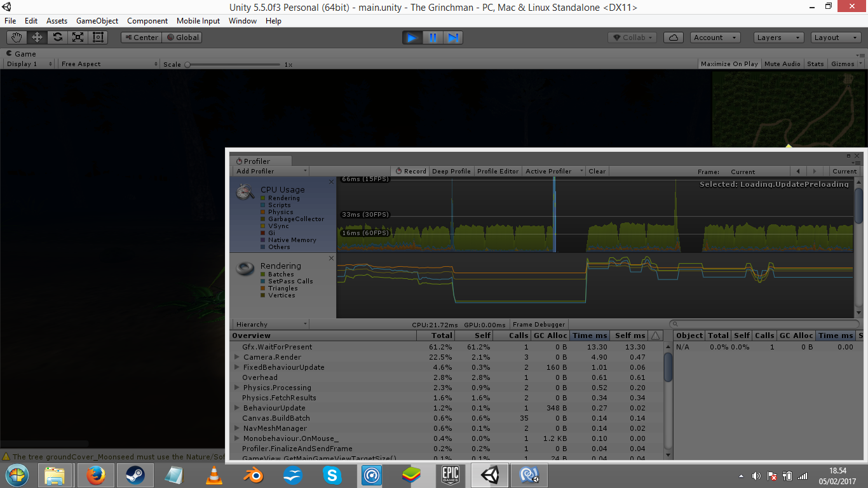The image size is (868, 488).
Task: Toggle Gizmos in Game view
Action: 846,64
